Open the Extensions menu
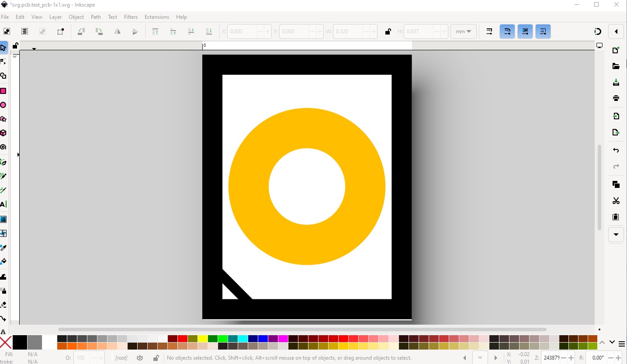 [157, 17]
